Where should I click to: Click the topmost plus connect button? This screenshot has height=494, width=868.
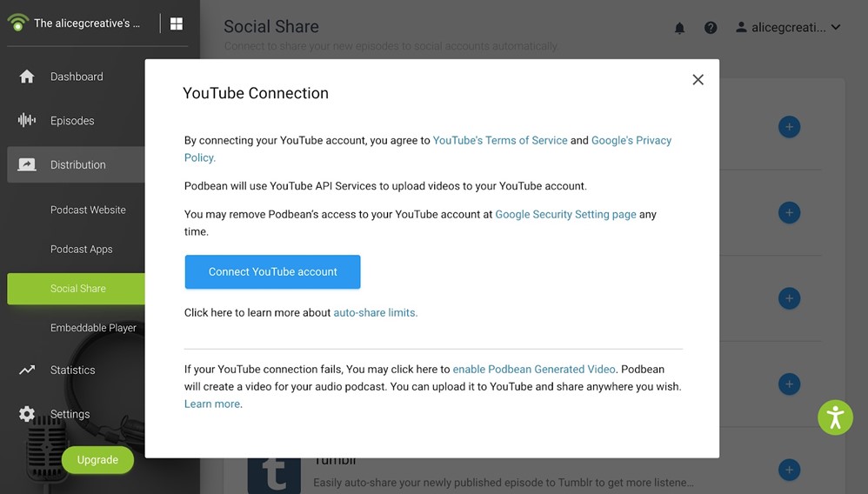(789, 127)
